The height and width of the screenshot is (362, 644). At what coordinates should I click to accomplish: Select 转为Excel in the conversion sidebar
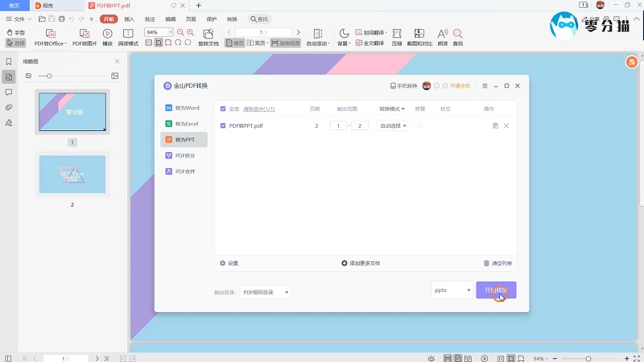[x=184, y=124]
